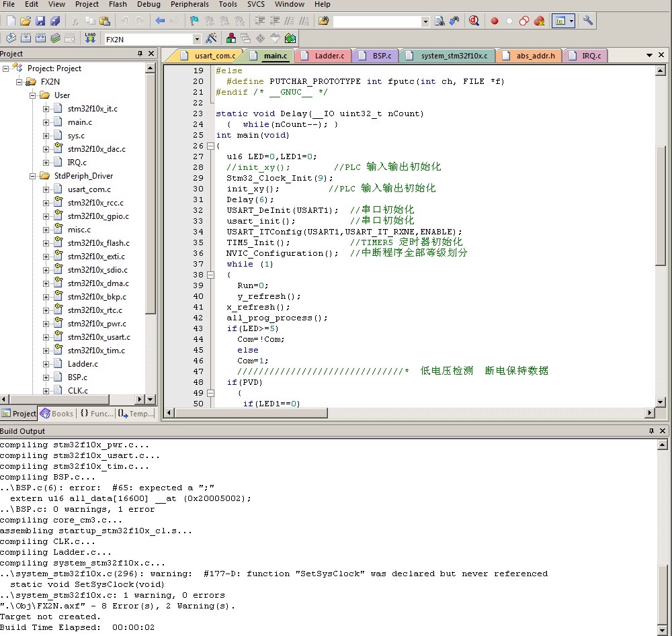Click the Save All icon
The height and width of the screenshot is (636, 672).
tap(55, 21)
